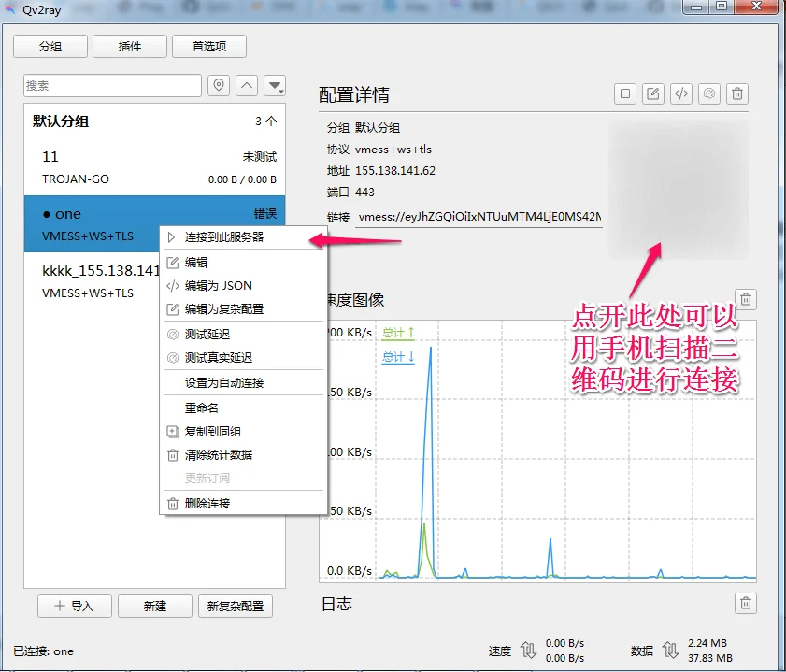The image size is (786, 672).
Task: Collapse groups with the up-arrow button
Action: click(x=247, y=86)
